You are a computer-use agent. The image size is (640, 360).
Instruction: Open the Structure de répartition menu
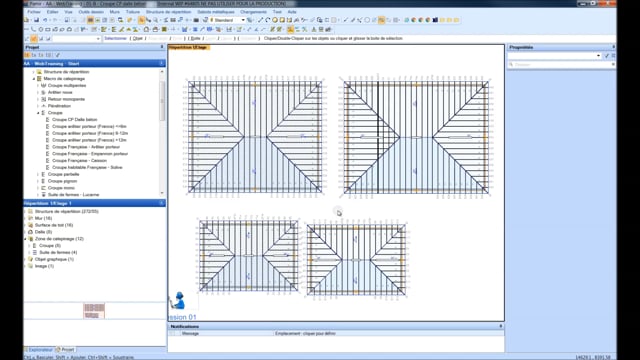[169, 12]
